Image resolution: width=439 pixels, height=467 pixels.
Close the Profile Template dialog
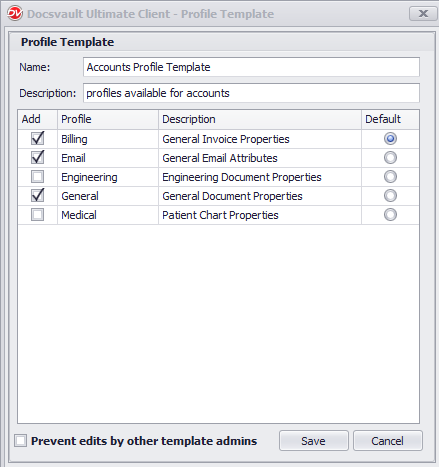[423, 14]
